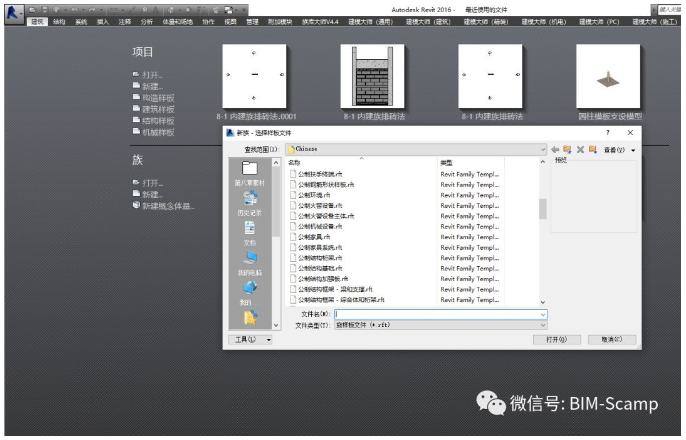This screenshot has height=440, width=686.
Task: Expand the 查找范围 Chinese folder combo box
Action: [x=416, y=150]
